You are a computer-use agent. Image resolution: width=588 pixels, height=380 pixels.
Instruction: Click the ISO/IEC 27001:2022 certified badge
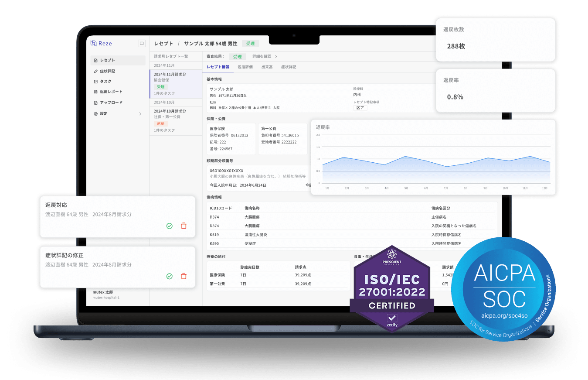click(392, 288)
